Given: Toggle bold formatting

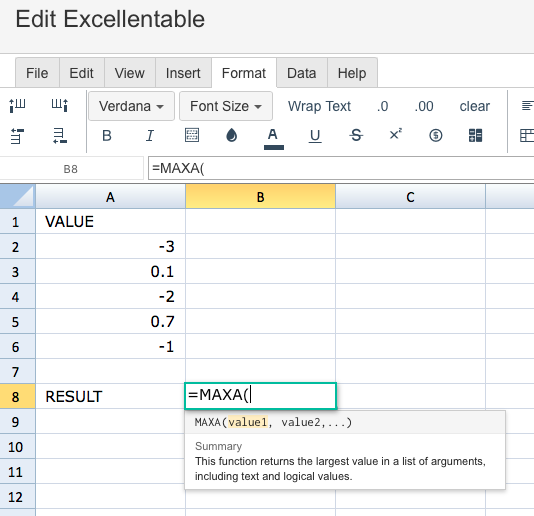Looking at the screenshot, I should tap(107, 136).
